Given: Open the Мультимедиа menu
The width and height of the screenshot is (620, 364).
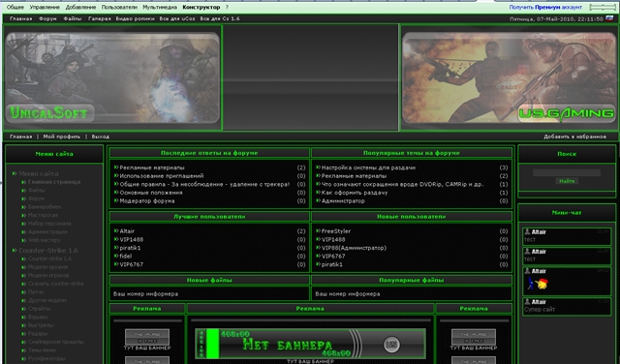Looking at the screenshot, I should (x=160, y=7).
